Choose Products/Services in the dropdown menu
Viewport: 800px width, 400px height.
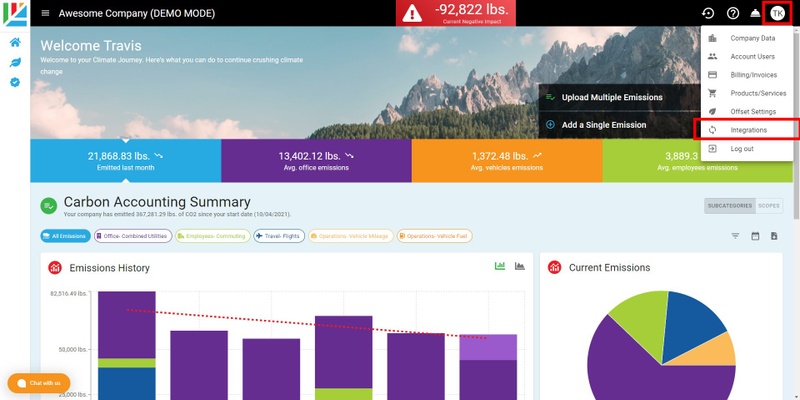[x=747, y=93]
